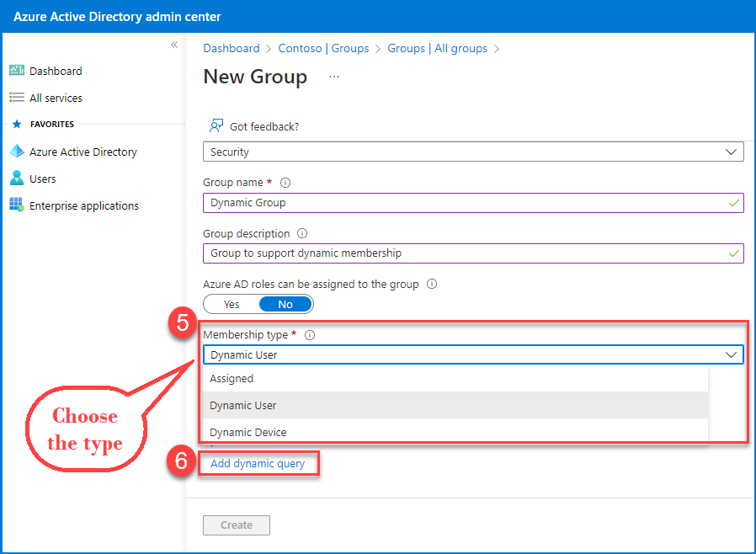Click the Azure Active Directory diamond icon
756x554 pixels.
[16, 152]
